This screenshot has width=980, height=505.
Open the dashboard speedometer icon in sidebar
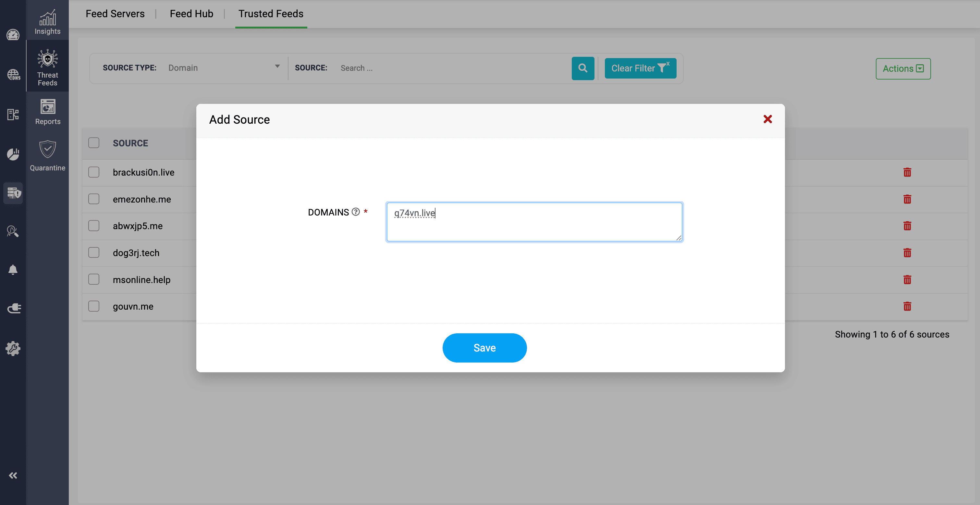13,35
